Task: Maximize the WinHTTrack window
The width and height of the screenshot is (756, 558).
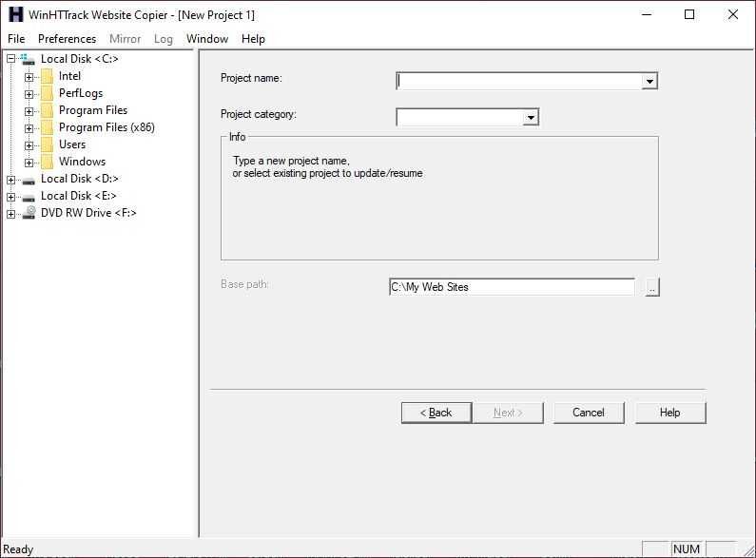Action: tap(689, 14)
